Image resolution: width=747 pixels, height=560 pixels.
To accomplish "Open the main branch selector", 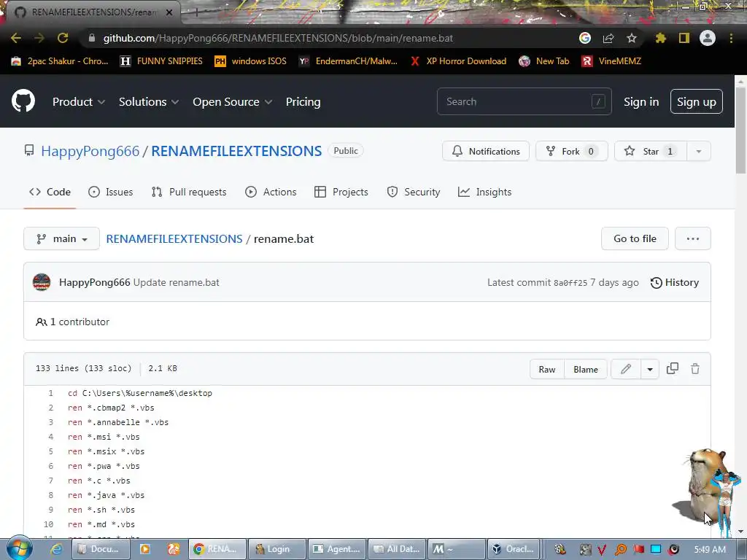I will pyautogui.click(x=61, y=238).
